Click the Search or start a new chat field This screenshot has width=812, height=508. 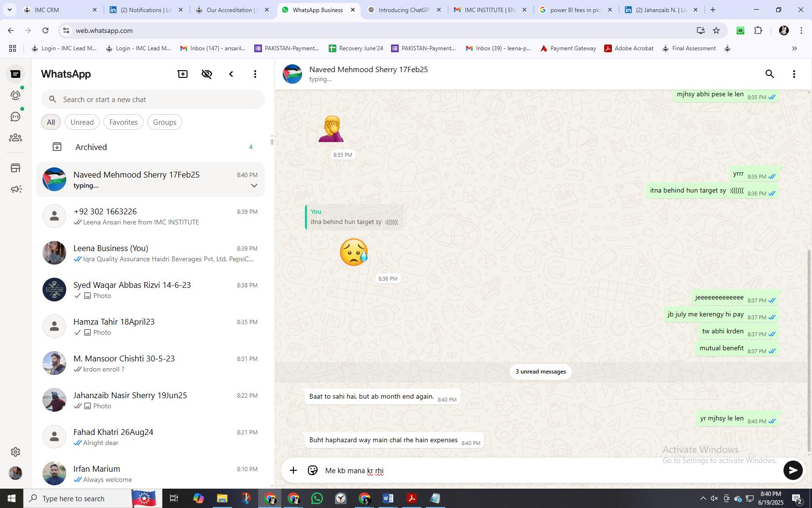153,99
